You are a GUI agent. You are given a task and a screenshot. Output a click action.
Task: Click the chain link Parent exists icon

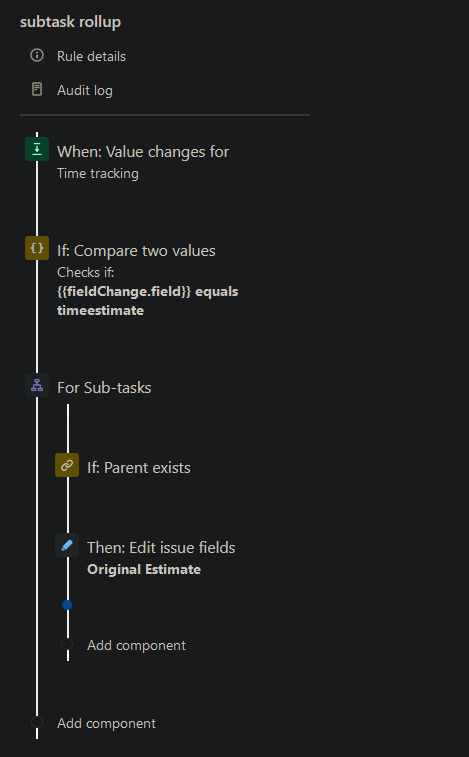click(x=67, y=465)
